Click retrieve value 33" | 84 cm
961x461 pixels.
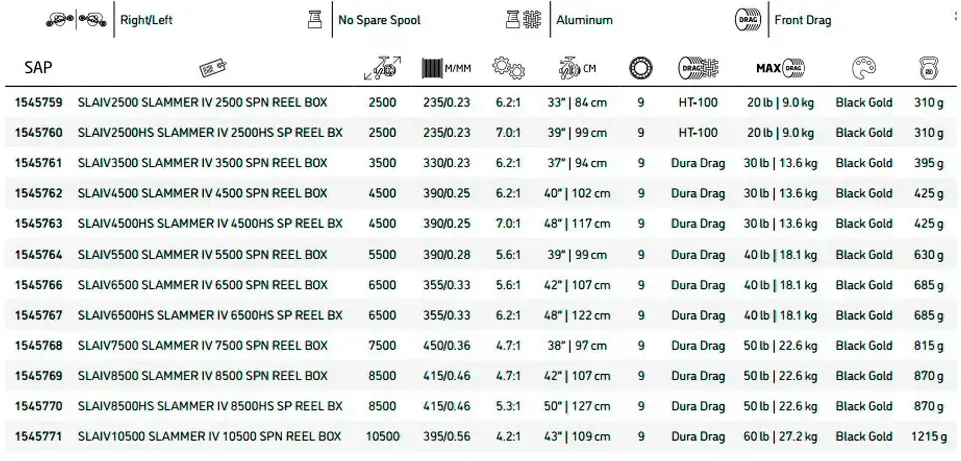(577, 102)
